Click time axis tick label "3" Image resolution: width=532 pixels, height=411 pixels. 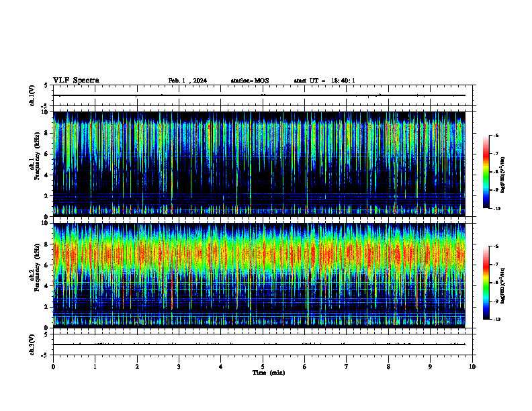(179, 367)
